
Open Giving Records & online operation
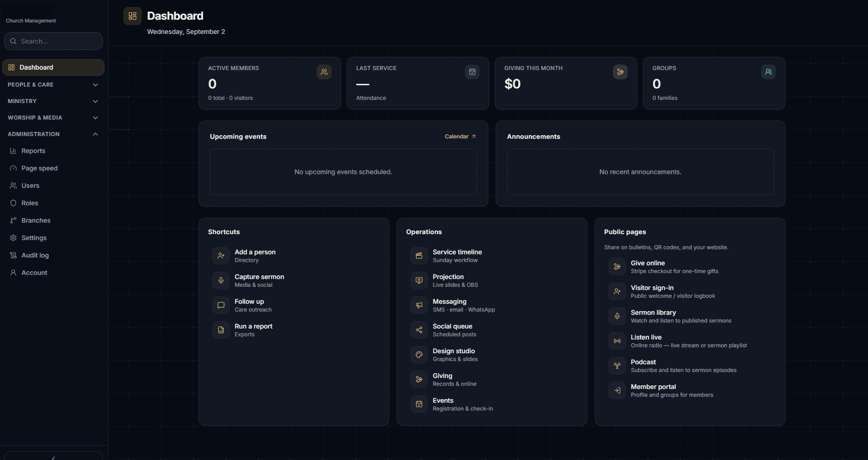coord(492,379)
